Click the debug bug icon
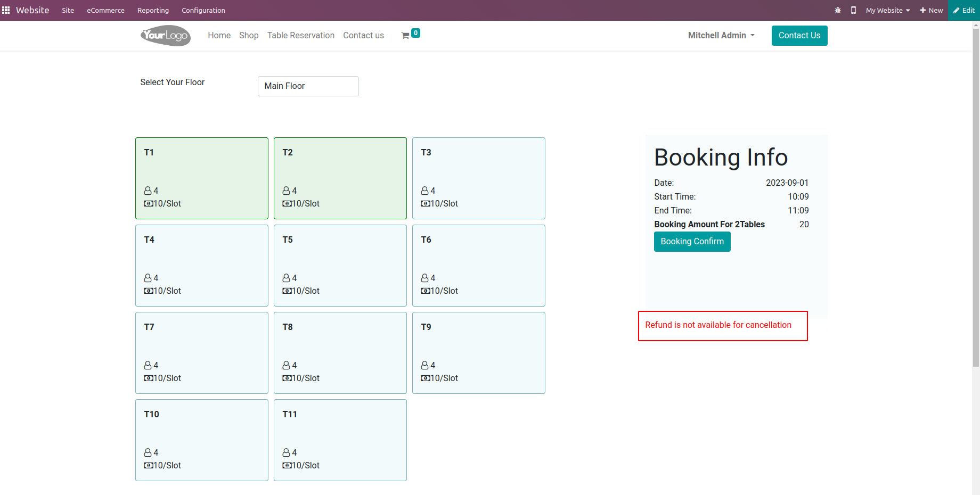Image resolution: width=980 pixels, height=495 pixels. coord(838,10)
